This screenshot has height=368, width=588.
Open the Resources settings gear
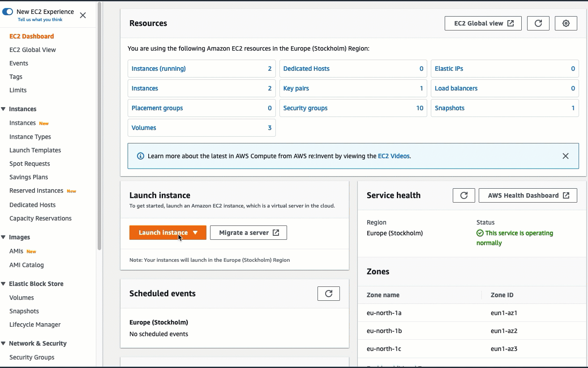click(566, 23)
